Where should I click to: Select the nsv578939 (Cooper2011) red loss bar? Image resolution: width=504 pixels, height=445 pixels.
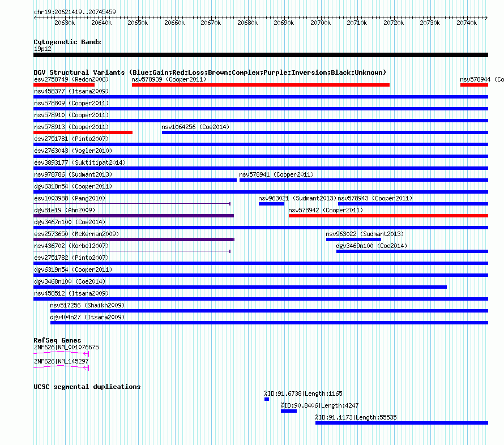coord(260,85)
